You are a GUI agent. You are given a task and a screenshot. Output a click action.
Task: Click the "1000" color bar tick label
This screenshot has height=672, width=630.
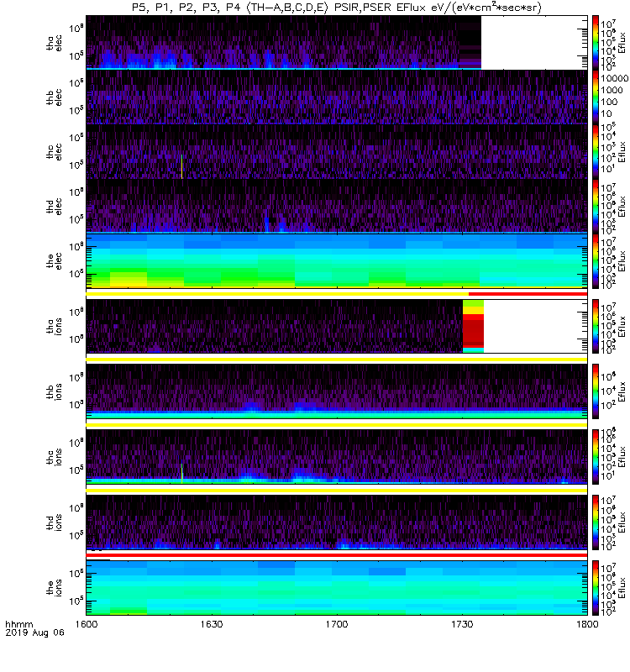612,90
